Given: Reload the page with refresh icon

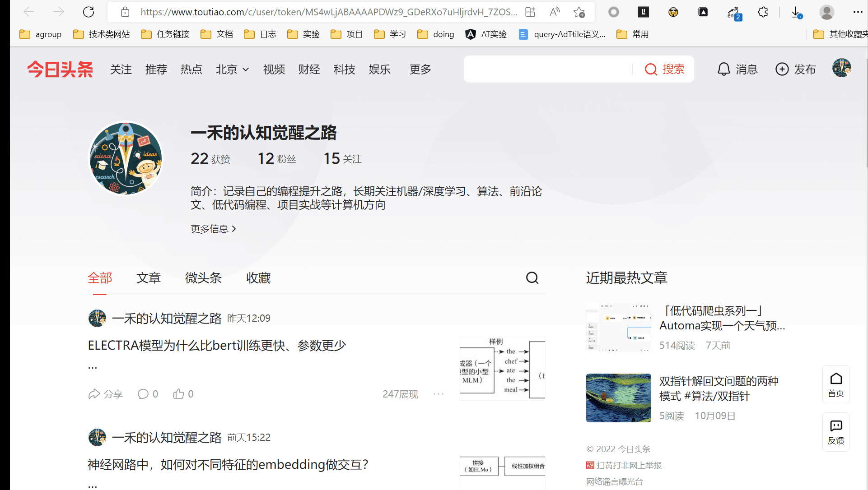Looking at the screenshot, I should click(89, 12).
